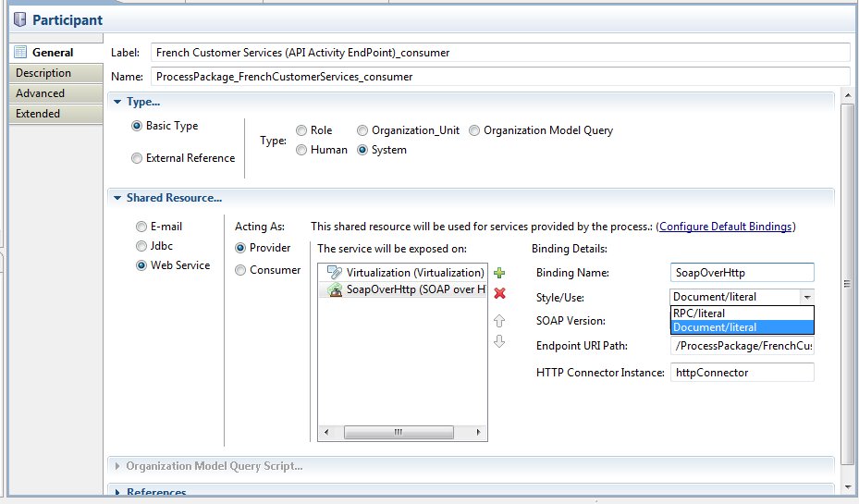Screen dimensions: 859x504
Task: Click the panel scroll down arrow
Action: point(848,486)
